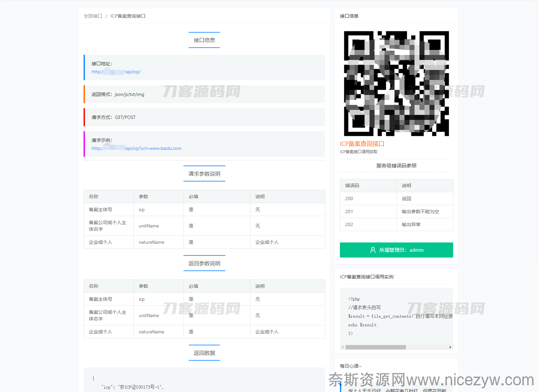The width and height of the screenshot is (538, 392).
Task: Select the underlined 接口信息 heading in main panel
Action: (x=204, y=40)
